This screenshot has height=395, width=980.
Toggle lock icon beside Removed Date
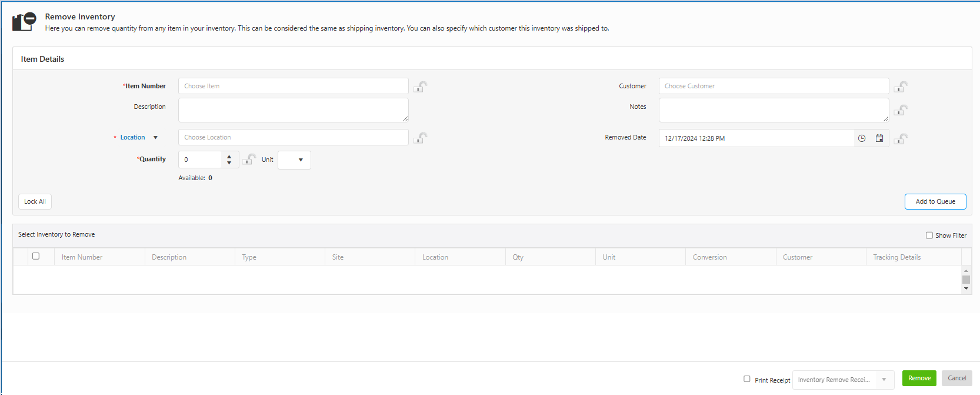point(901,139)
